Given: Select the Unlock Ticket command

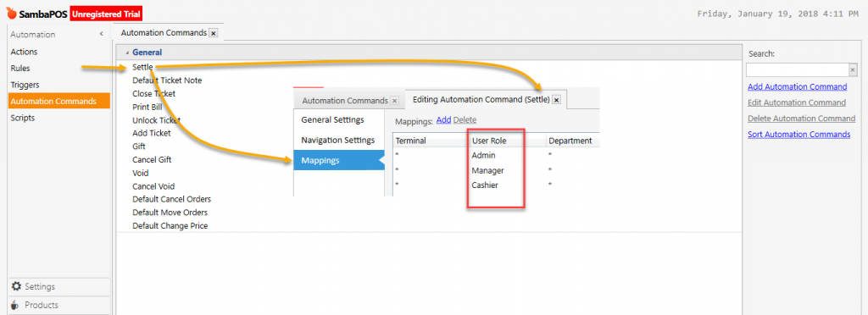Looking at the screenshot, I should point(156,120).
